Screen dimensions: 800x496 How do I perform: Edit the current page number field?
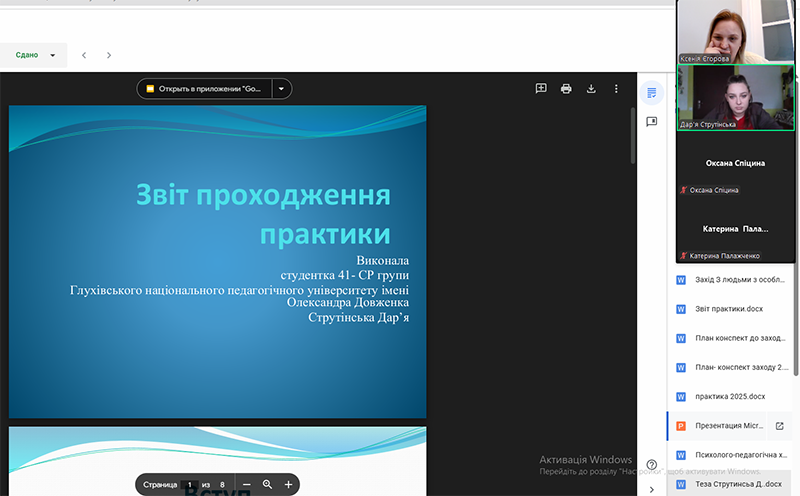click(x=189, y=485)
